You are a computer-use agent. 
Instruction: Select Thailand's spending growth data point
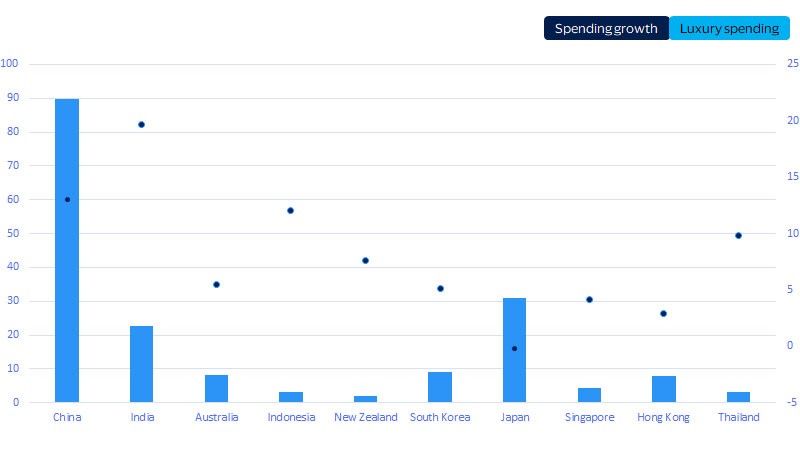click(x=738, y=236)
